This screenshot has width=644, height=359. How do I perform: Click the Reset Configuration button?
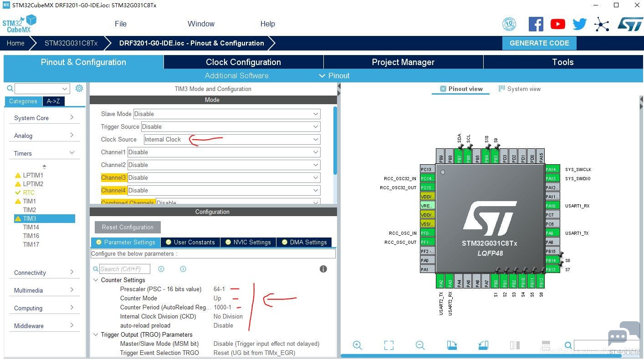[128, 227]
